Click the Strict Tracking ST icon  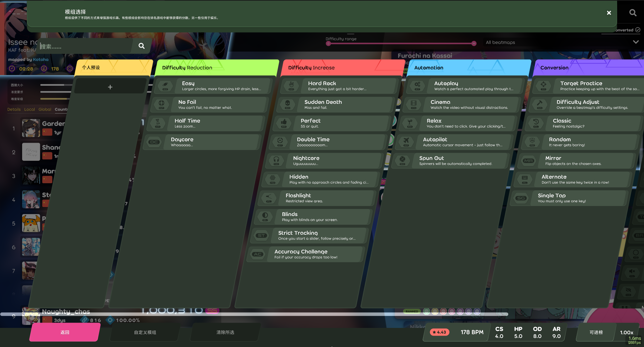[x=261, y=236]
